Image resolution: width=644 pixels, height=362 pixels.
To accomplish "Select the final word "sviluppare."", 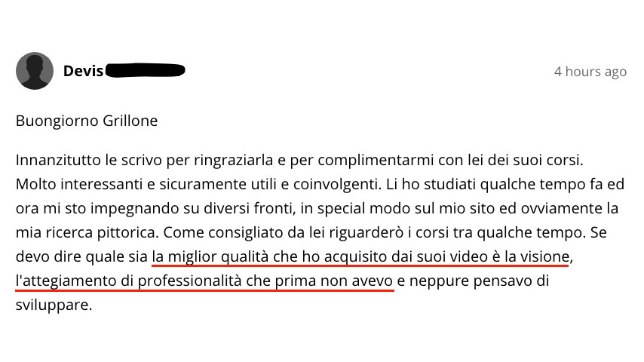I will (x=54, y=305).
